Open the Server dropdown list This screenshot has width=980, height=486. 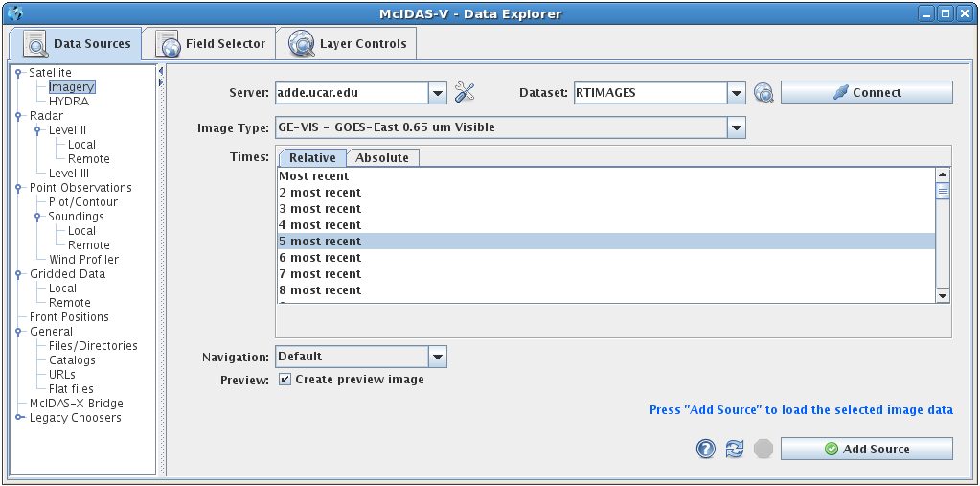(438, 93)
